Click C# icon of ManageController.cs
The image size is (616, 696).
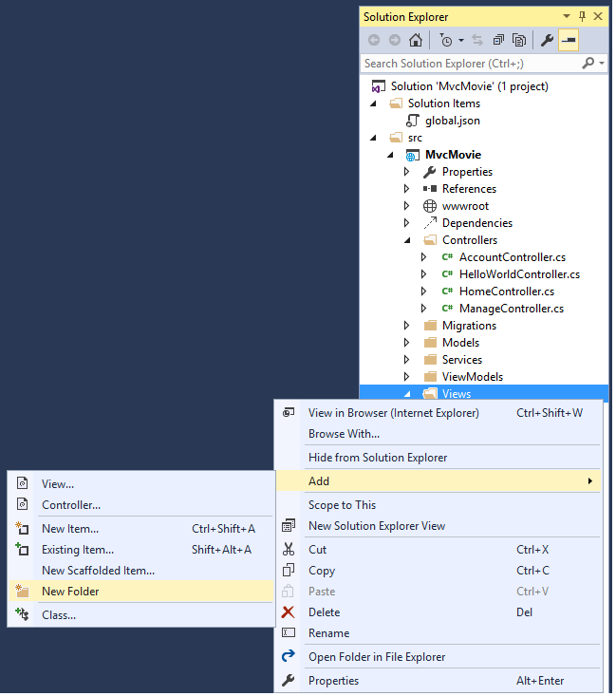coord(449,310)
